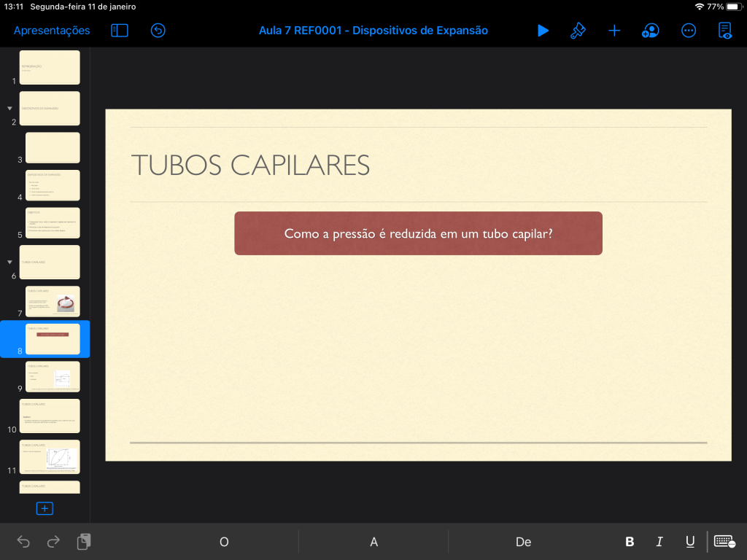Tap the Undo circular arrow icon
This screenshot has width=747, height=560.
point(158,31)
